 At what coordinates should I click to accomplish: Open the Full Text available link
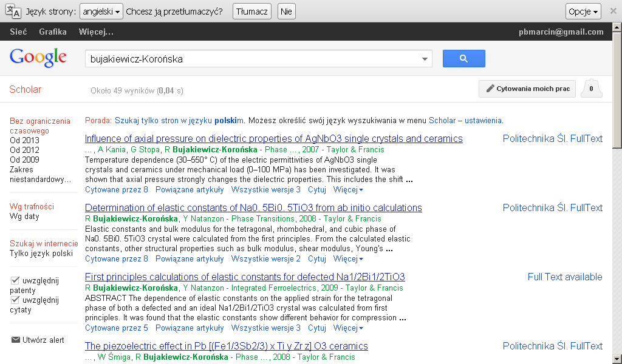pos(565,277)
